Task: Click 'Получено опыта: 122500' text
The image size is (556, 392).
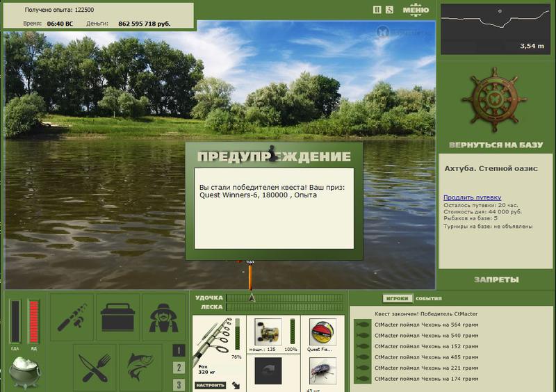Action: coord(59,10)
